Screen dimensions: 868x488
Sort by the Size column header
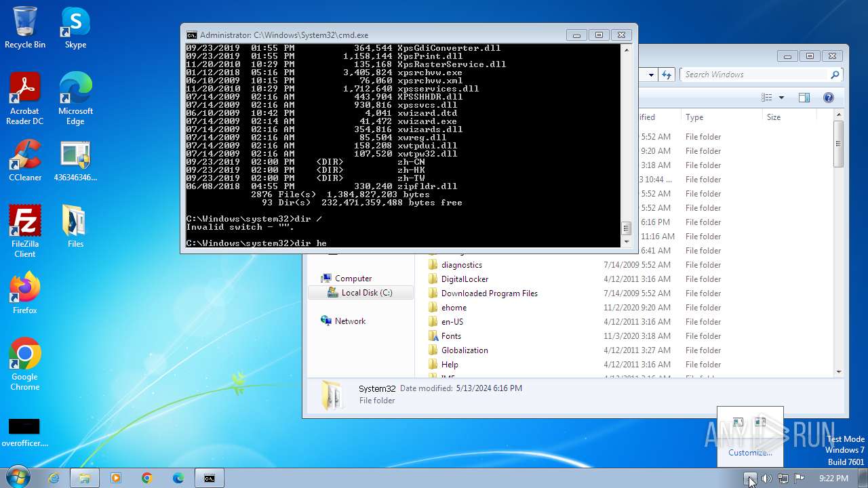pos(797,117)
